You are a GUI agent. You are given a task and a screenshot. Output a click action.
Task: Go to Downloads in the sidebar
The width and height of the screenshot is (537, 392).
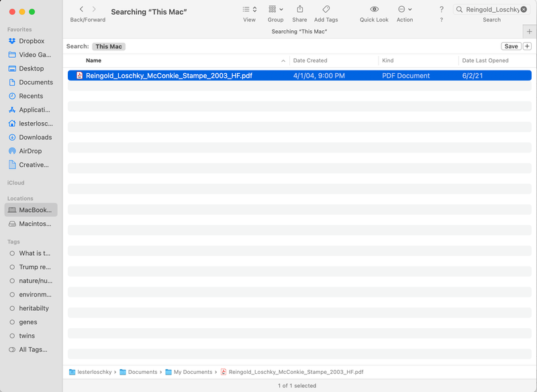pyautogui.click(x=35, y=137)
